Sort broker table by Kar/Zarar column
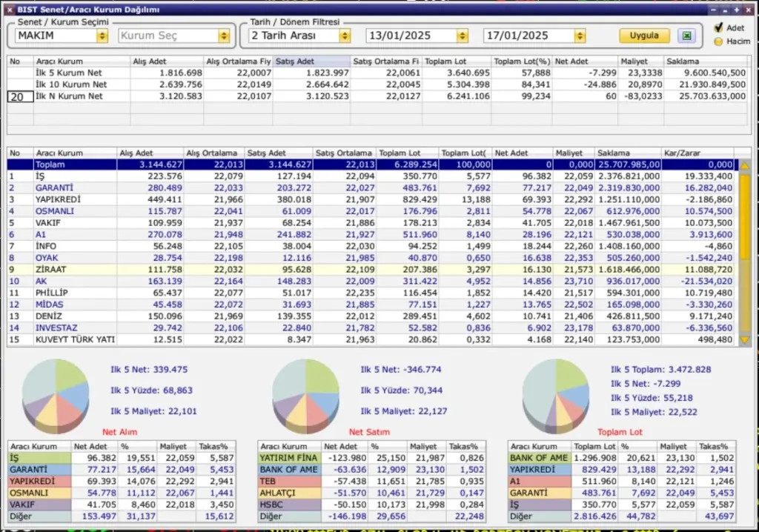Viewport: 759px width, 532px height. (x=697, y=153)
